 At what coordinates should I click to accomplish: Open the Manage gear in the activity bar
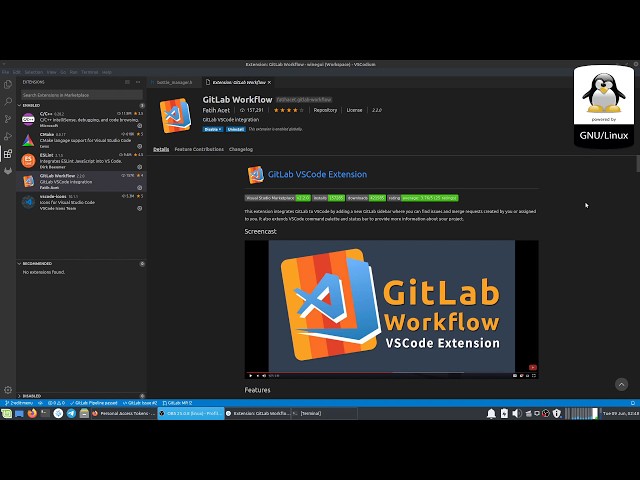pos(8,390)
